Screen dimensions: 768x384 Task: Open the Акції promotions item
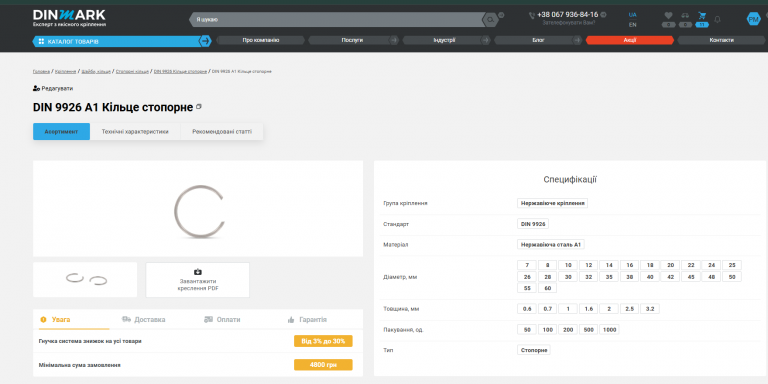(630, 40)
